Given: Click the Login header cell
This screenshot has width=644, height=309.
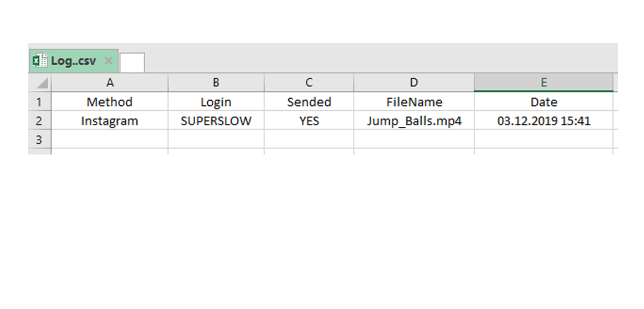Looking at the screenshot, I should point(216,101).
